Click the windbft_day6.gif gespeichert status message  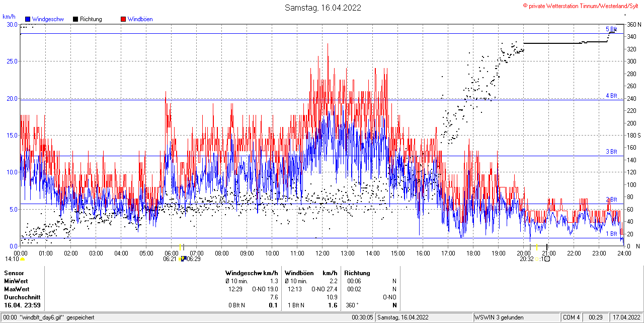coord(56,317)
